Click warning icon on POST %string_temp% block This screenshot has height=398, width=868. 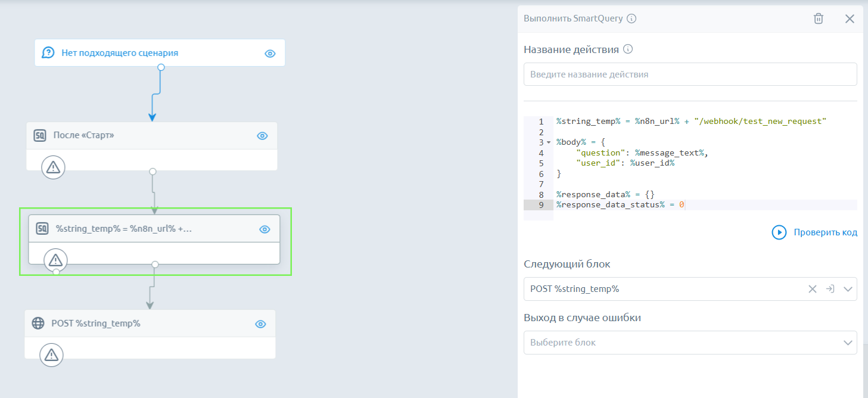51,356
